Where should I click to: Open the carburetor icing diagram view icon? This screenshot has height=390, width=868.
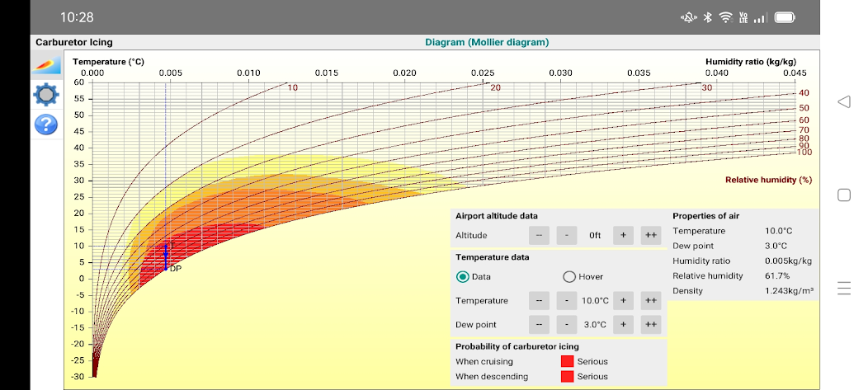46,65
